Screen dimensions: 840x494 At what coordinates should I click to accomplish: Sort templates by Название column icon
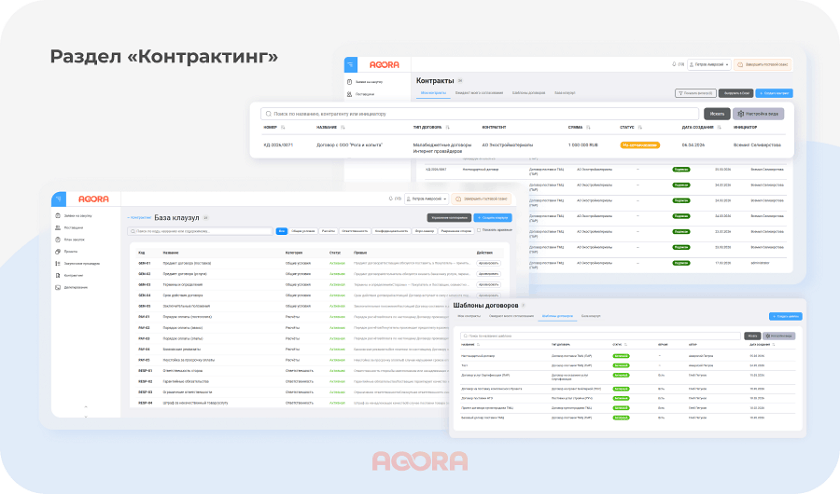(478, 345)
